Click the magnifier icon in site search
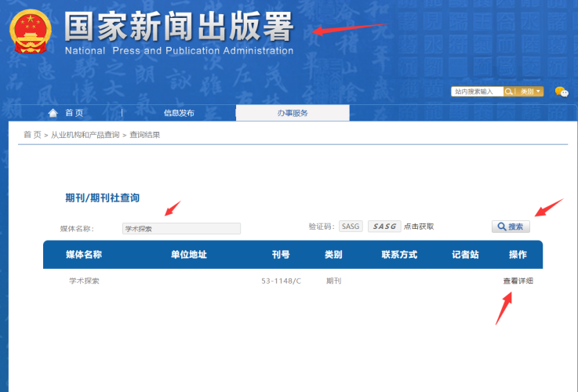Screen dimensions: 578x392 point(508,92)
